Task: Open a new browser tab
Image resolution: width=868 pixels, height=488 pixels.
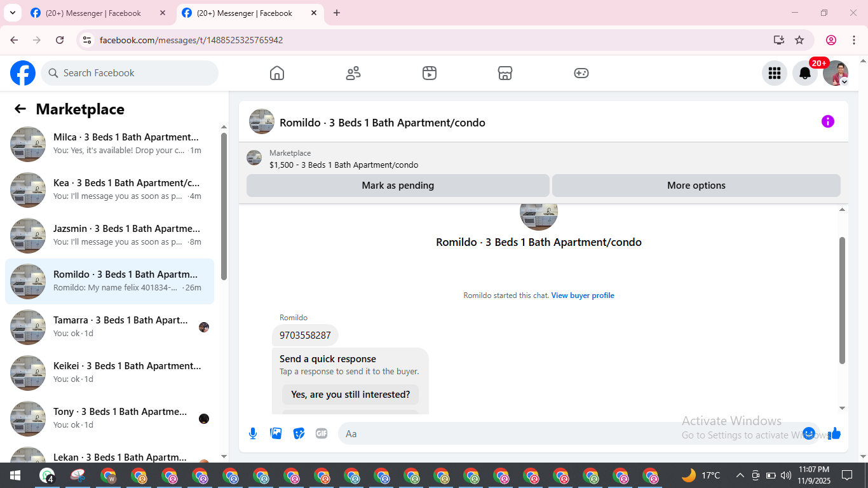Action: click(x=337, y=13)
